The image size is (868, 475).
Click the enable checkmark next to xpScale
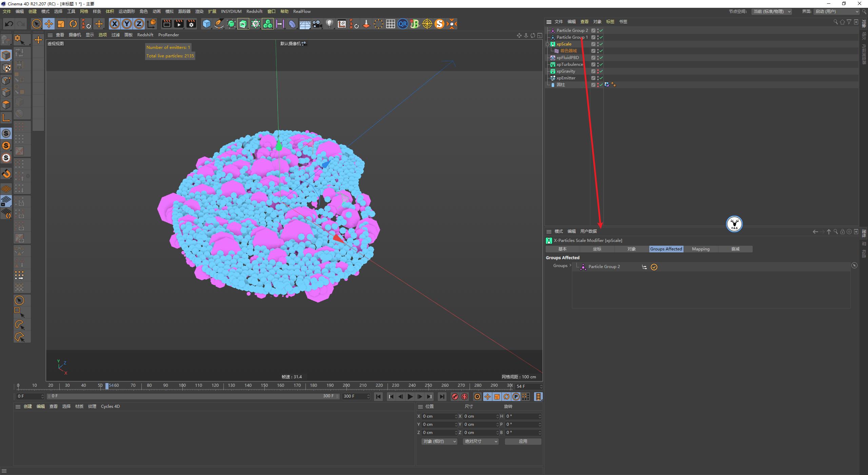click(601, 44)
